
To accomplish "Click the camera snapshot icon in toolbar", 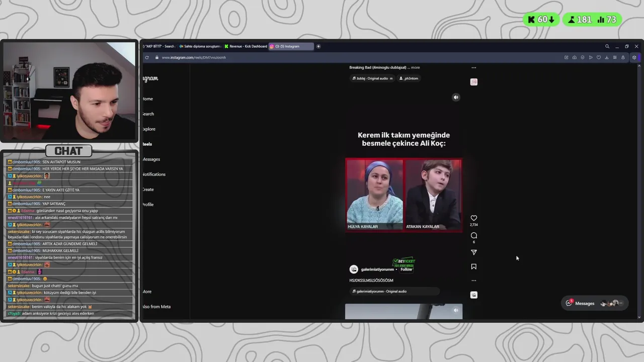I will coord(575,57).
